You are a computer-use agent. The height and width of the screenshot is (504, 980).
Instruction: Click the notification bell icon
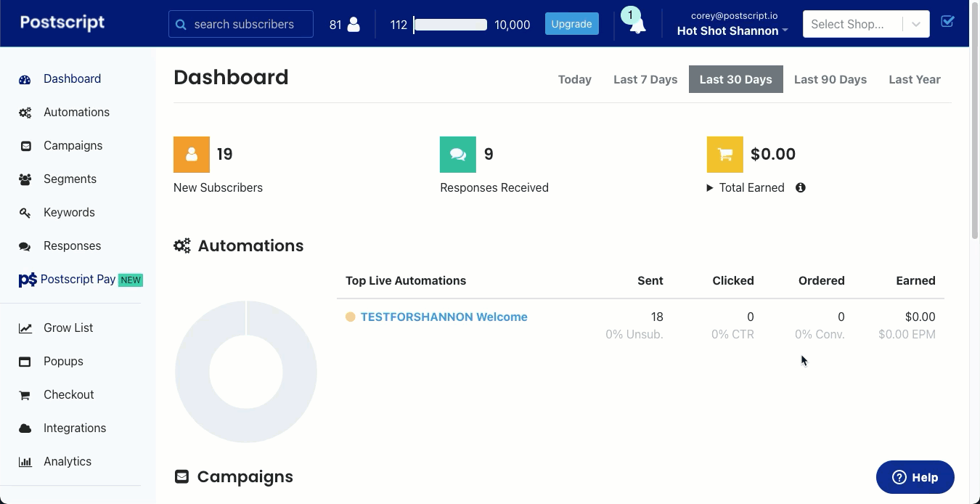[x=637, y=26]
